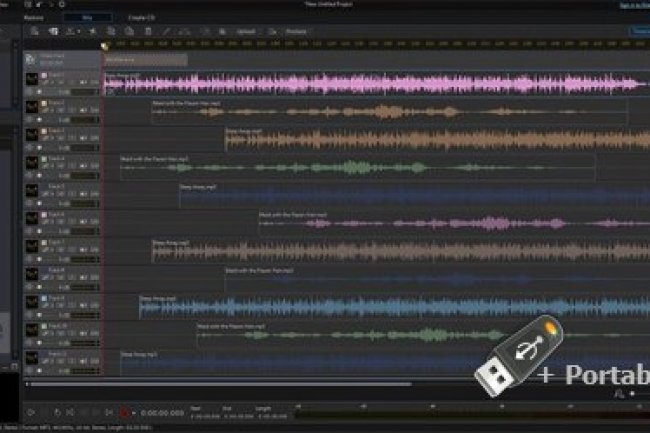This screenshot has width=650, height=433.
Task: Click the playhead marker on timeline ruler
Action: [104, 45]
